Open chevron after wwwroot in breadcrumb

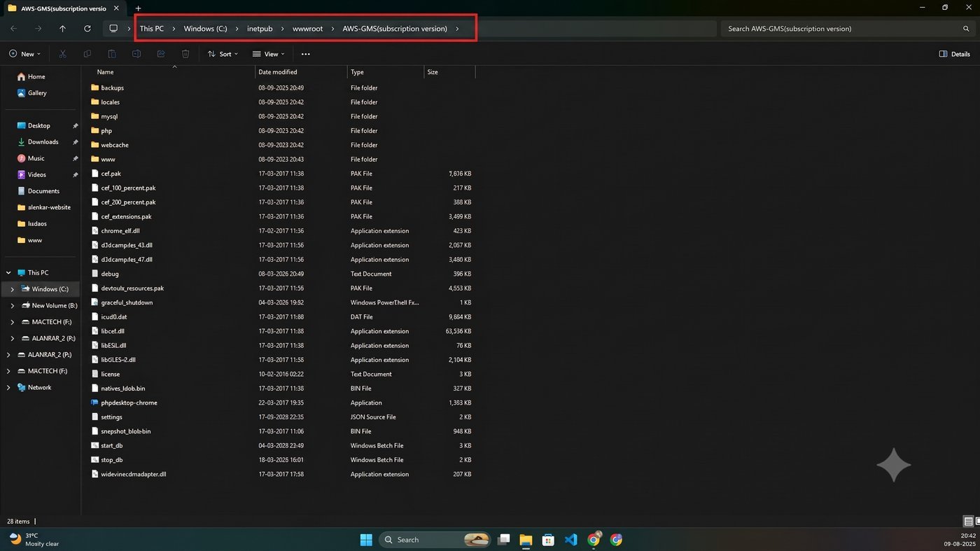332,29
